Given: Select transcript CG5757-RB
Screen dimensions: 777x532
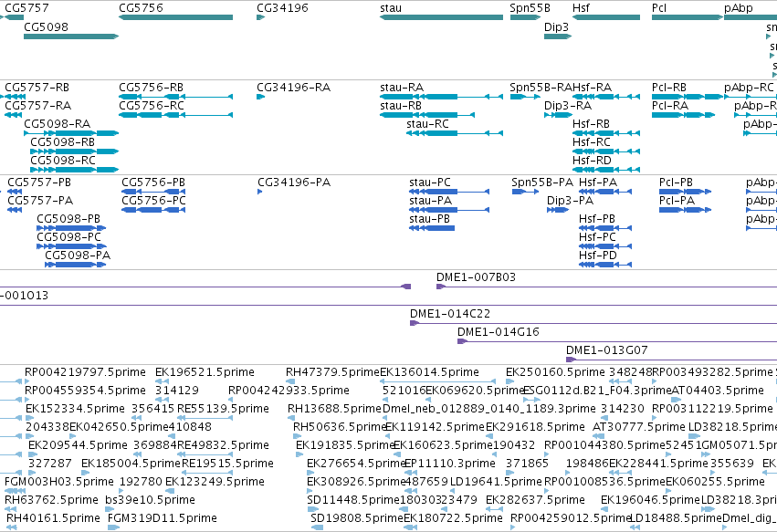Looking at the screenshot, I should [x=13, y=97].
